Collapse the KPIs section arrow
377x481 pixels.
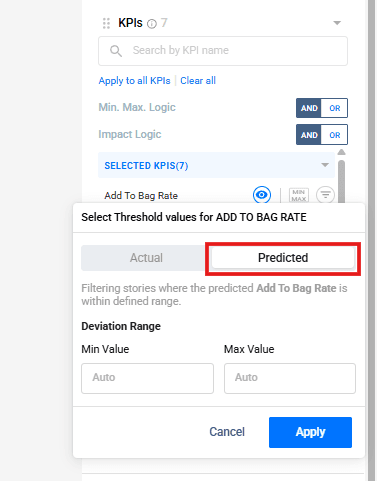click(337, 23)
